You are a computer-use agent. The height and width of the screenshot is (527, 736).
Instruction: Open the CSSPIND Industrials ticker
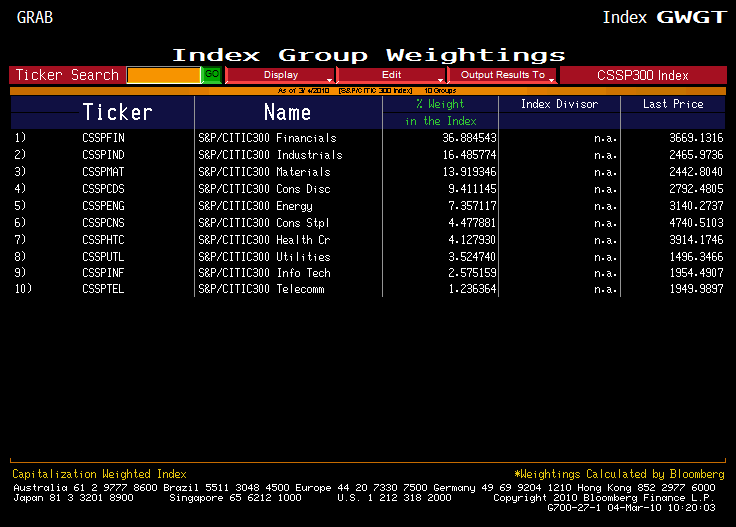[x=104, y=155]
